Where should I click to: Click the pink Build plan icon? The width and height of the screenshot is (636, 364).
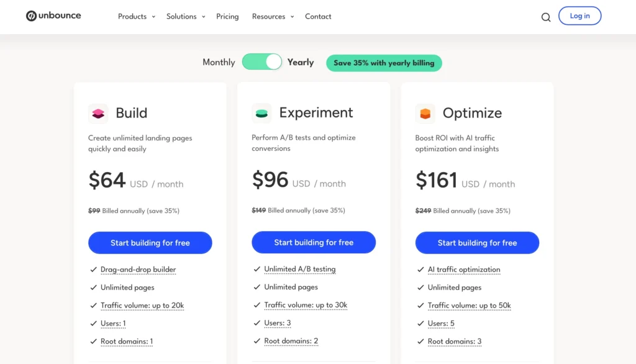click(98, 114)
